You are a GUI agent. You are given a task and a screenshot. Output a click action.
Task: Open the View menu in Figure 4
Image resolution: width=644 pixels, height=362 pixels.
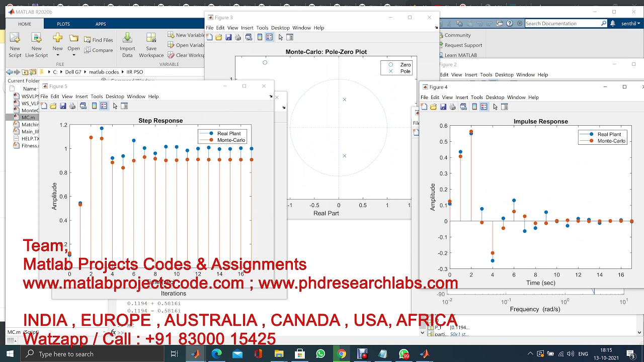click(447, 98)
